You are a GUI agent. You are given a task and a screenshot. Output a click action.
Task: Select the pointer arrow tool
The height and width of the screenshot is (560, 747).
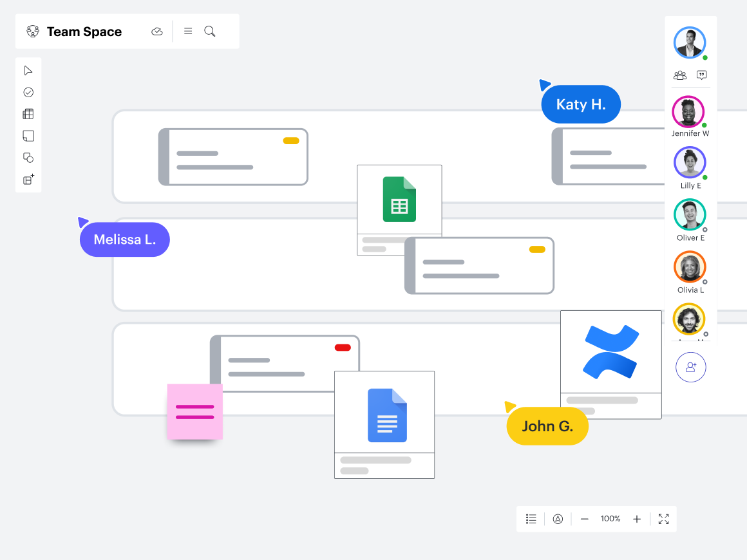pos(28,70)
